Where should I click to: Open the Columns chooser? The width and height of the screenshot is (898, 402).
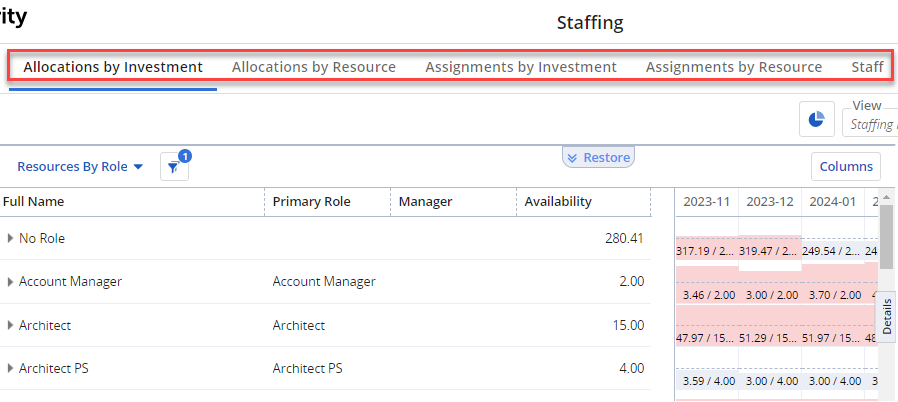coord(846,167)
